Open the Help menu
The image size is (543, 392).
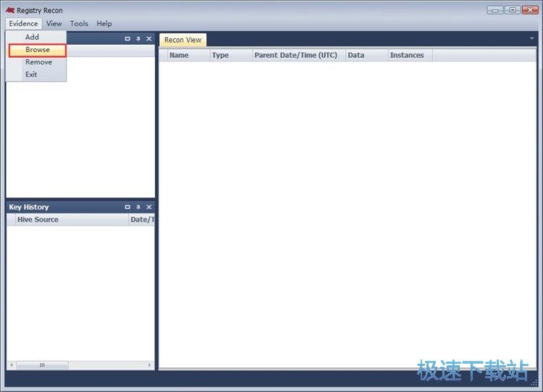click(104, 24)
